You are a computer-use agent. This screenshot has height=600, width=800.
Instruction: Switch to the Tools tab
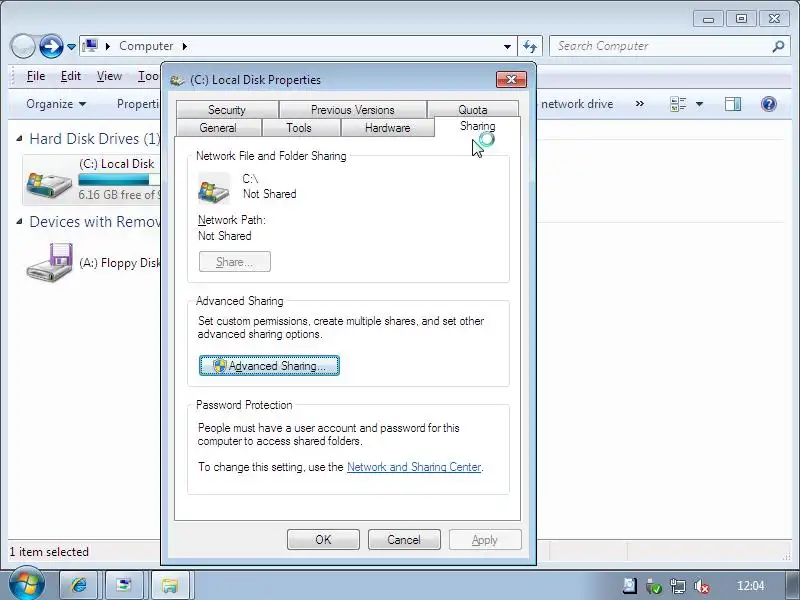point(299,128)
